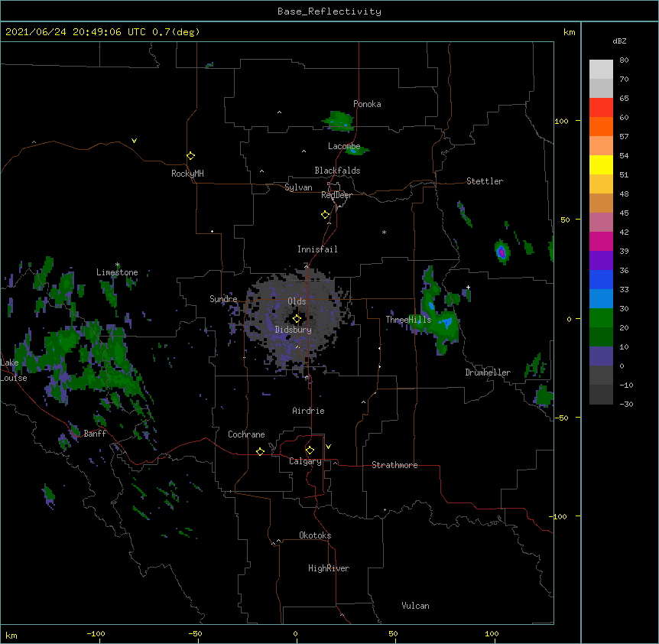Click the 50 tick on the bottom axis

393,633
